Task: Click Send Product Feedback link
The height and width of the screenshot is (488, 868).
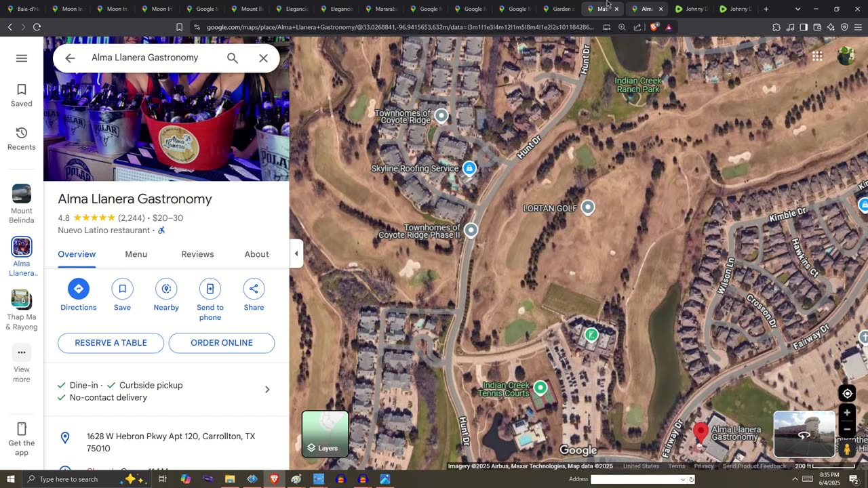Action: (754, 466)
